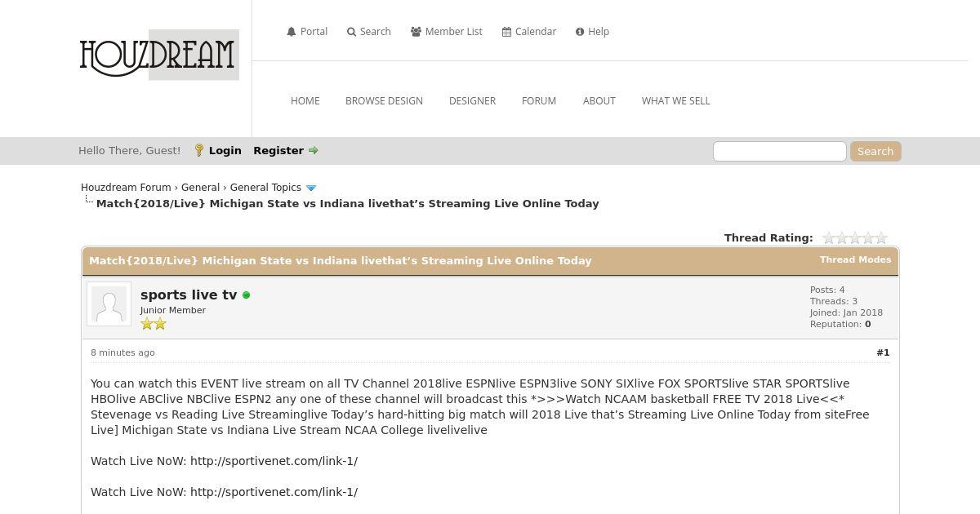Click the tan Search button
The width and height of the screenshot is (980, 514).
point(875,151)
